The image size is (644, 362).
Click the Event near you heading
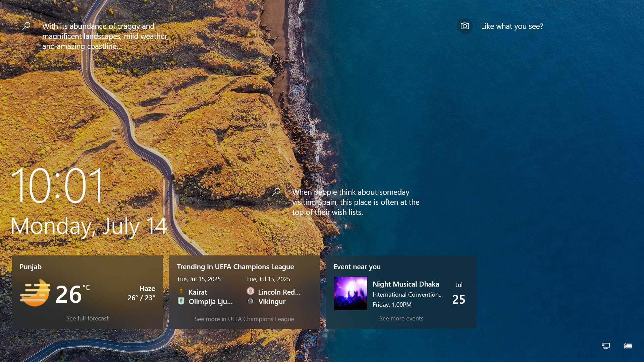(x=357, y=266)
